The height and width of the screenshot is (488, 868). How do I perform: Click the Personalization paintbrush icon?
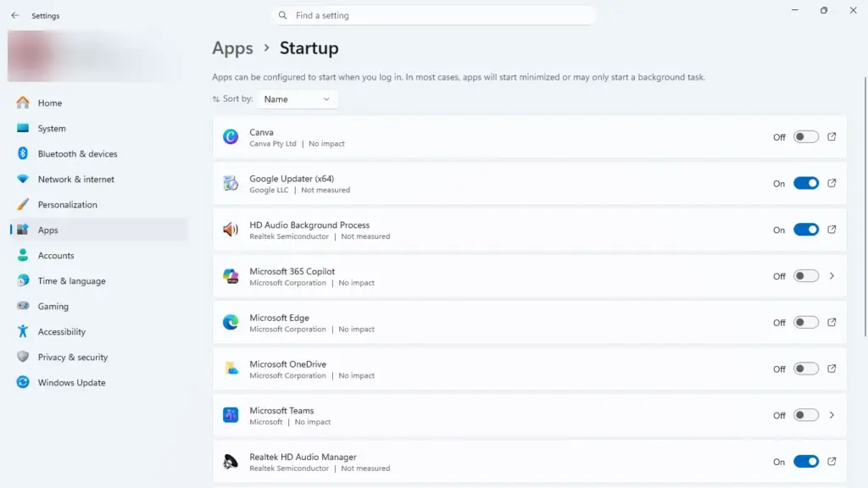point(23,204)
